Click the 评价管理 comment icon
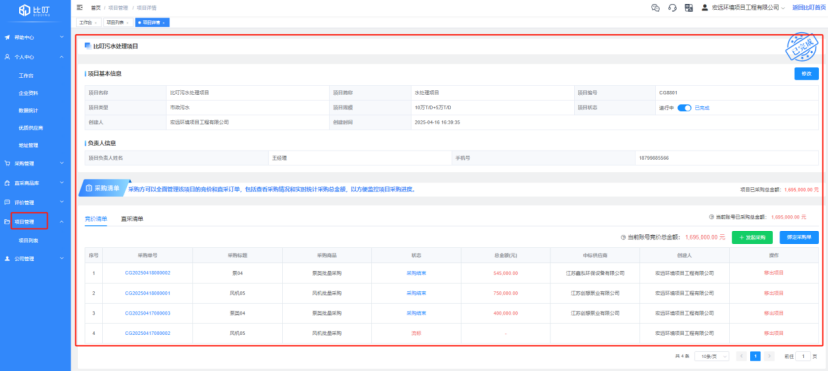The image size is (829, 372). tap(7, 202)
